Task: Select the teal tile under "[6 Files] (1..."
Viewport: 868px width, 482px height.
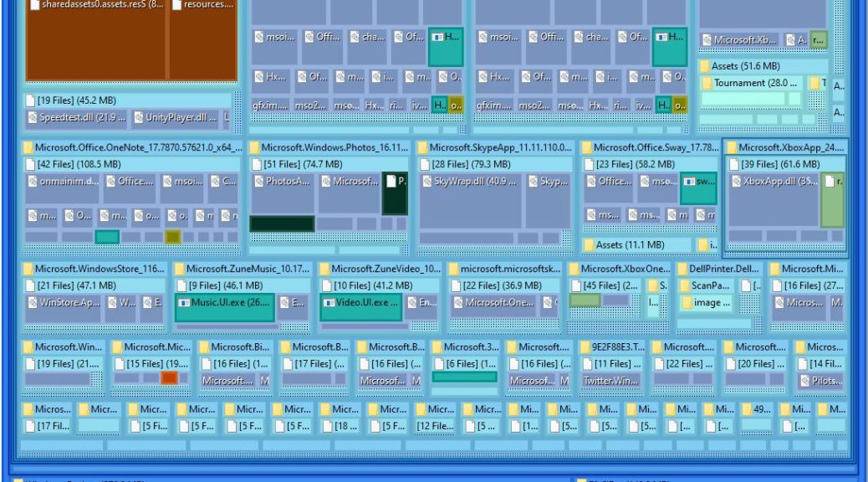Action: tap(464, 377)
